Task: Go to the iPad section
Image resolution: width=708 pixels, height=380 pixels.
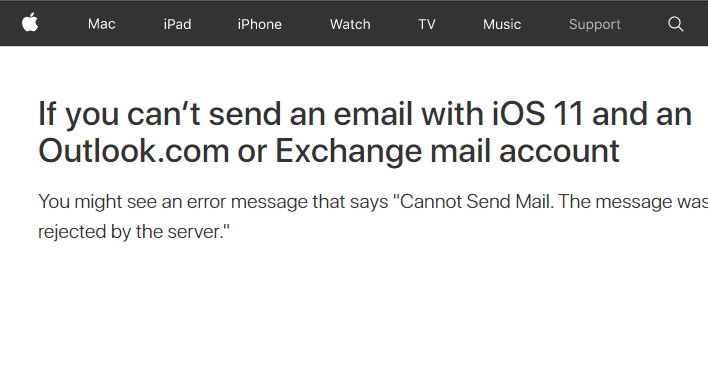Action: click(x=177, y=24)
